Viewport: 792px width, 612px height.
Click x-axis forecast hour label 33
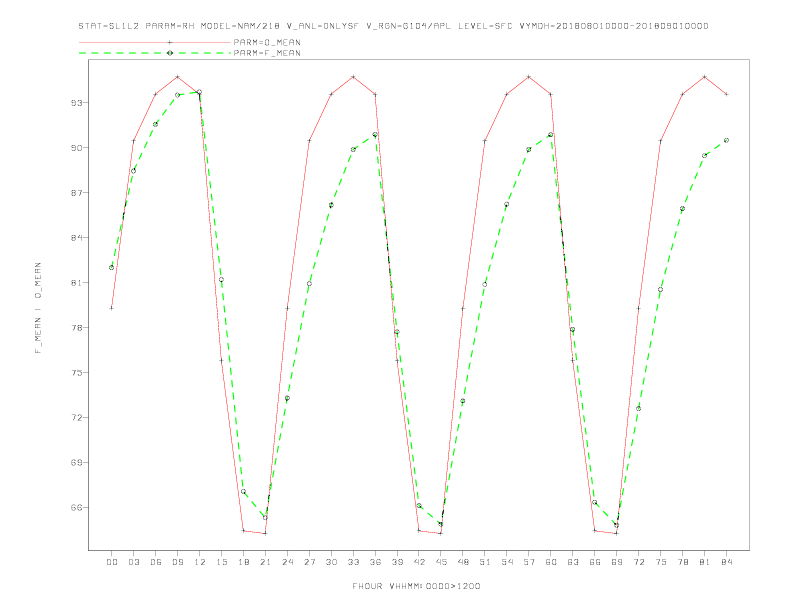(x=353, y=562)
